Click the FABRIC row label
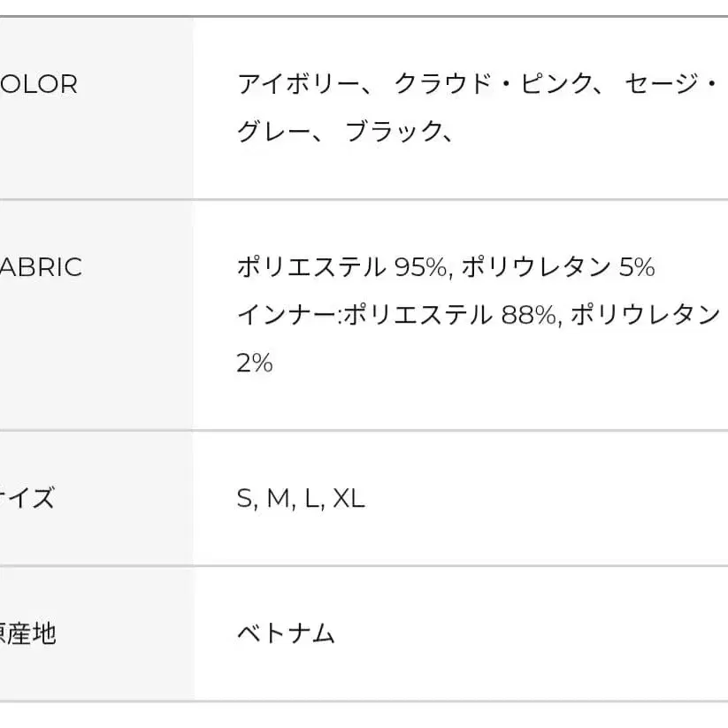The height and width of the screenshot is (728, 728). pos(40,267)
